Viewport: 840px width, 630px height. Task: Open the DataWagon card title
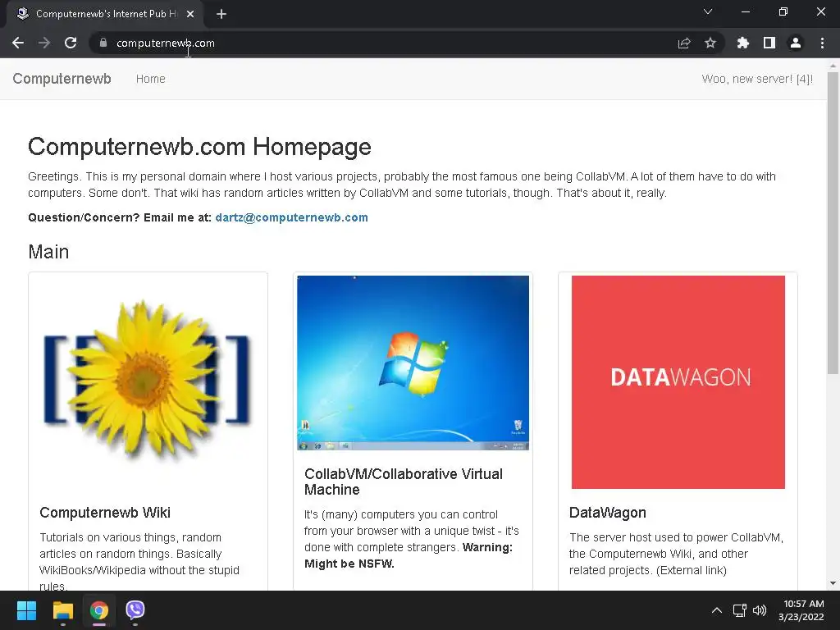click(x=608, y=513)
